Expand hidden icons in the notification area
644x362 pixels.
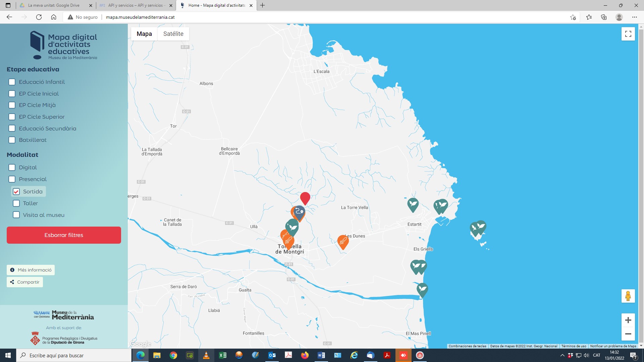(562, 355)
